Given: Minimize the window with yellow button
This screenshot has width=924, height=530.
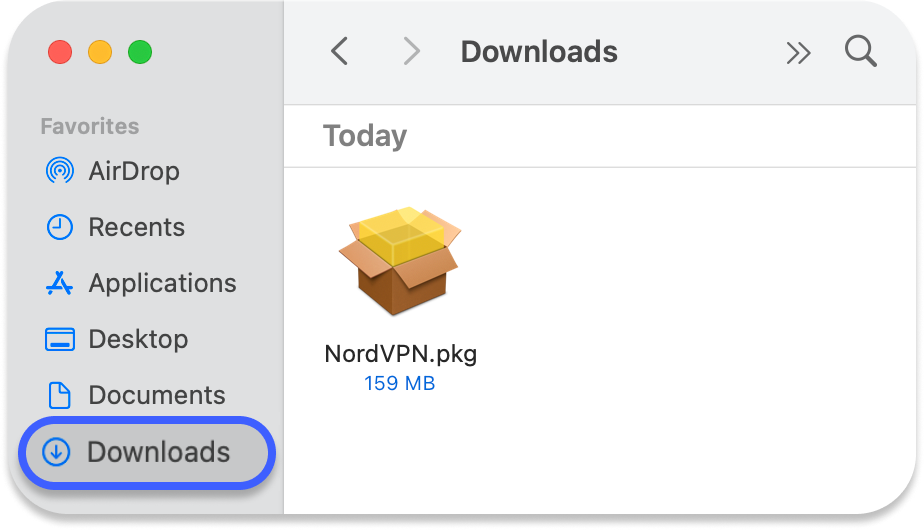Looking at the screenshot, I should tap(100, 52).
